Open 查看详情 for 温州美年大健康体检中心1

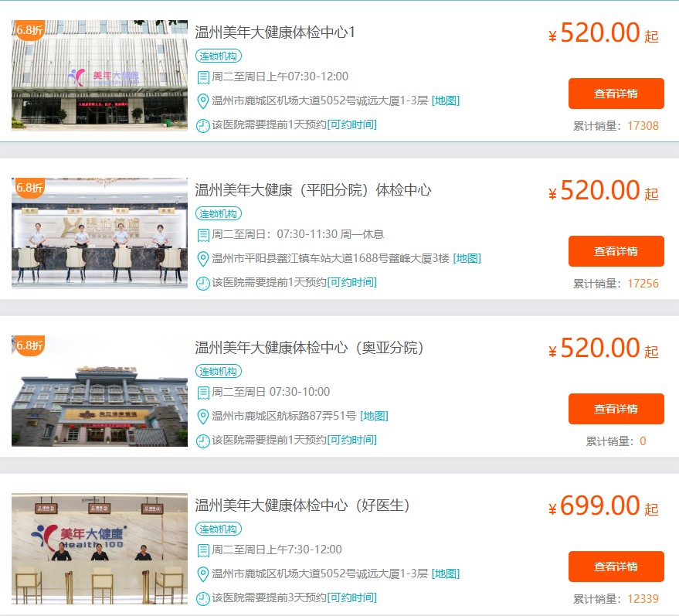(616, 94)
